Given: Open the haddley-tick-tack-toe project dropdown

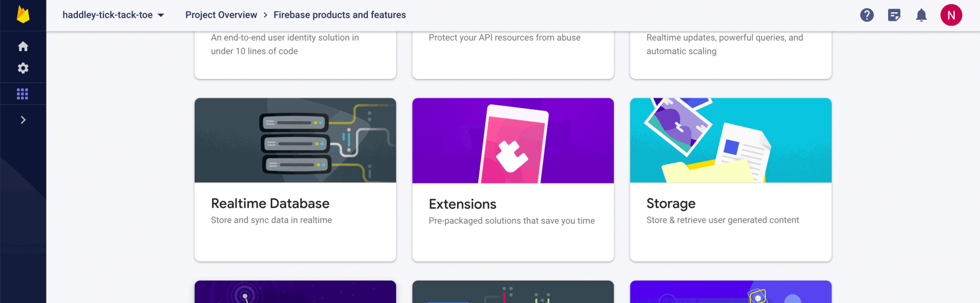Looking at the screenshot, I should (113, 15).
